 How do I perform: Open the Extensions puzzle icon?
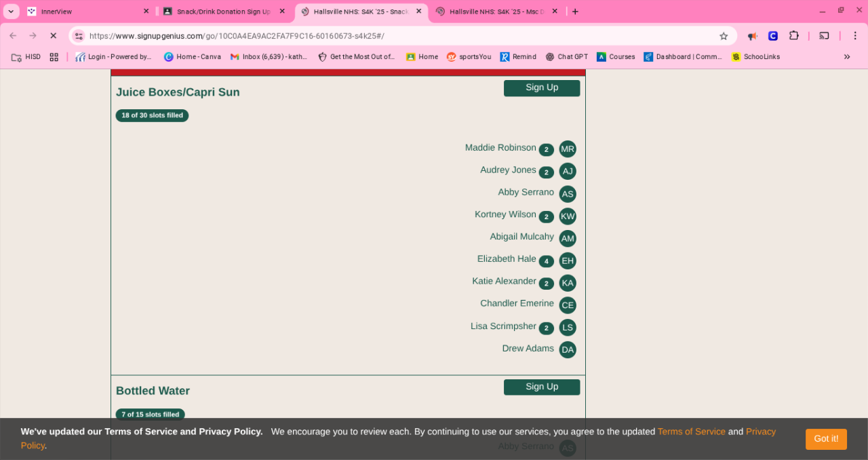click(x=794, y=35)
